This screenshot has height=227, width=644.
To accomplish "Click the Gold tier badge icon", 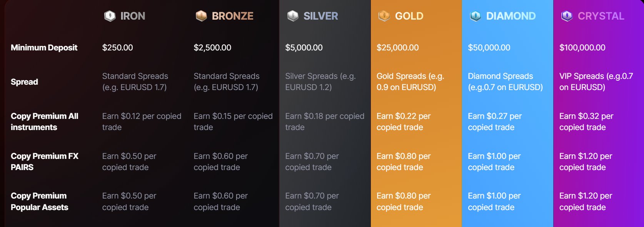I will (x=384, y=16).
